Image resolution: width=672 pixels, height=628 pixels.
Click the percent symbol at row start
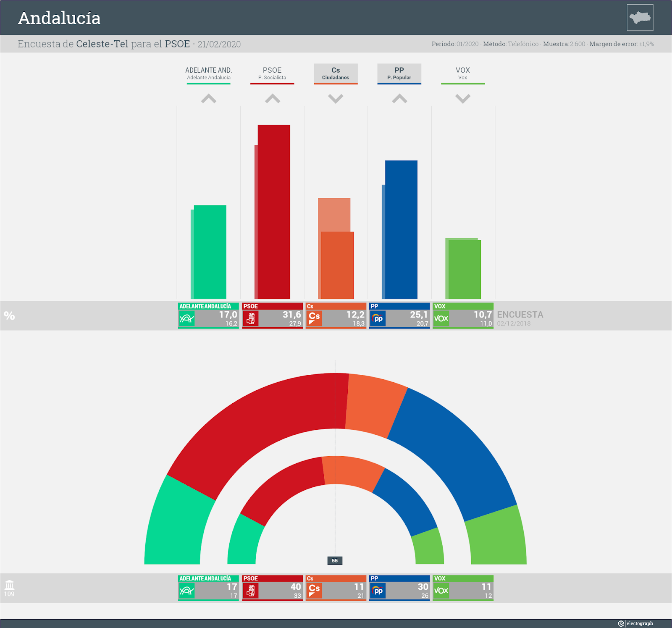coord(9,316)
